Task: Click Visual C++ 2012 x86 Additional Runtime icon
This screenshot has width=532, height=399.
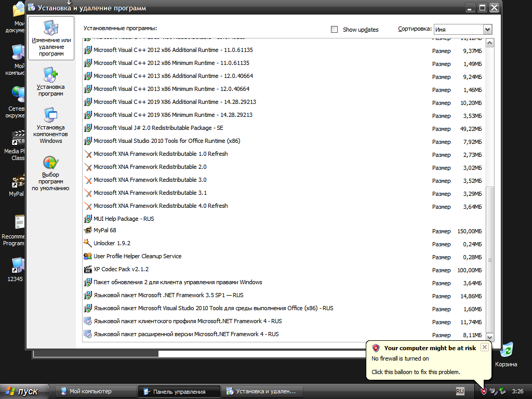Action: coord(88,50)
